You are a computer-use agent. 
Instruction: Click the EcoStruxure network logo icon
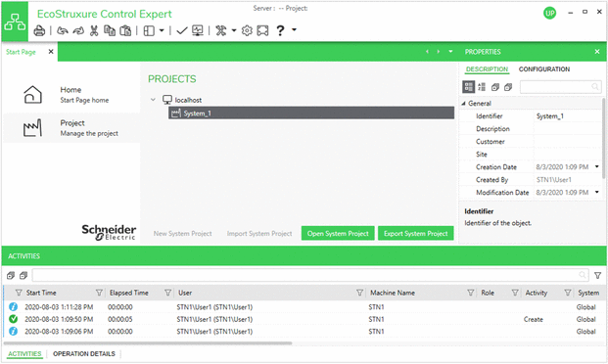(x=15, y=23)
